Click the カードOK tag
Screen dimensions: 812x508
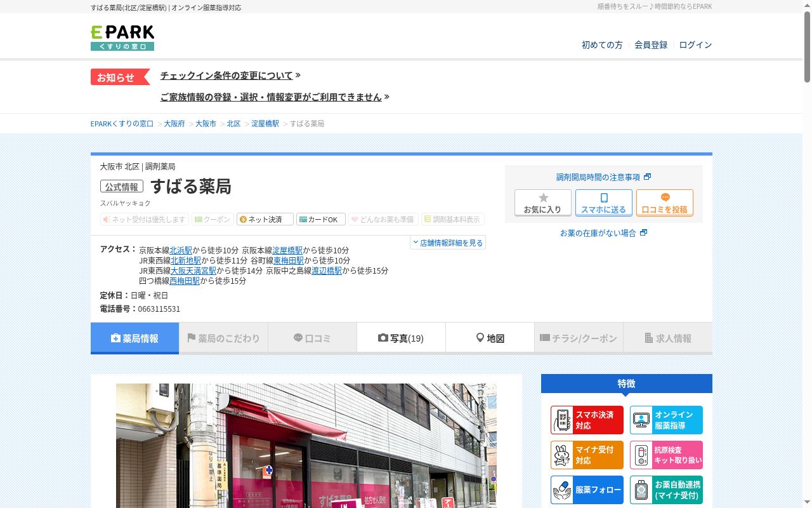pyautogui.click(x=321, y=219)
